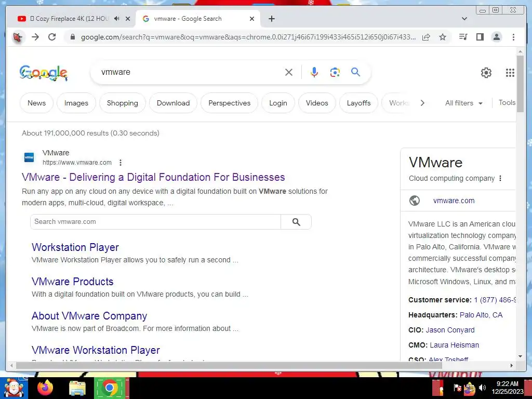Close the vmware Google Search tab
Viewport: 532px width, 399px height.
pyautogui.click(x=252, y=19)
